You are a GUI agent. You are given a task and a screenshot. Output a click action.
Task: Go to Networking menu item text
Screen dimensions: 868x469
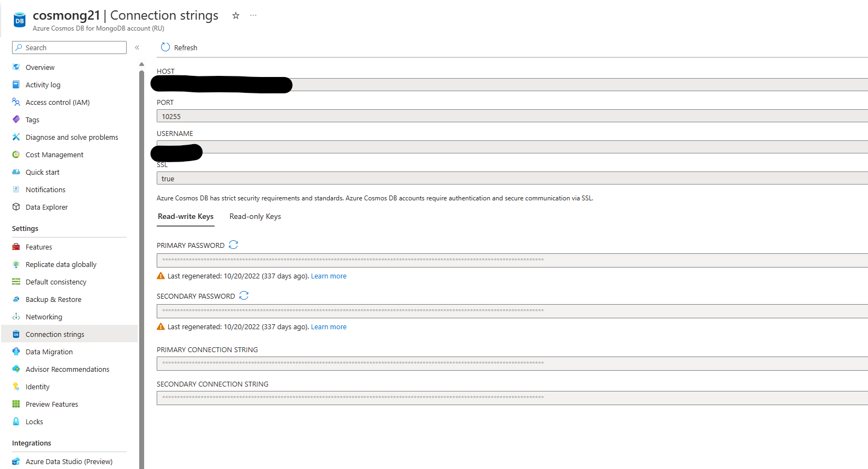(x=44, y=317)
